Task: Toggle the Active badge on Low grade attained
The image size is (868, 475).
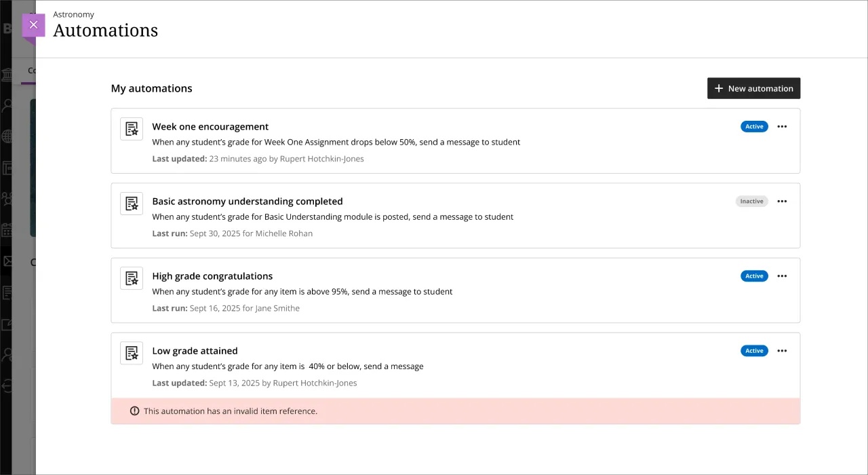Action: (x=754, y=350)
